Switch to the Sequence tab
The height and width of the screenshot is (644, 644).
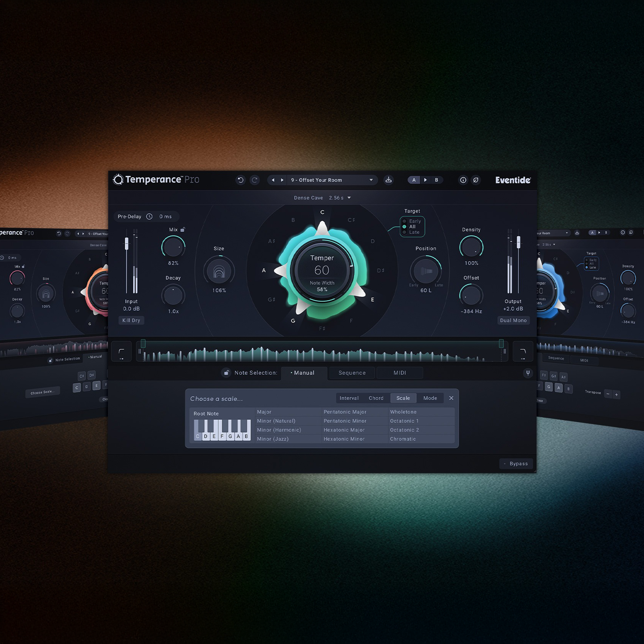[x=352, y=373]
